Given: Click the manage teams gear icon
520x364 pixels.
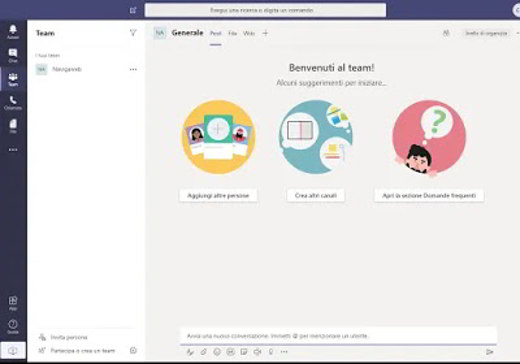Looking at the screenshot, I should (133, 350).
